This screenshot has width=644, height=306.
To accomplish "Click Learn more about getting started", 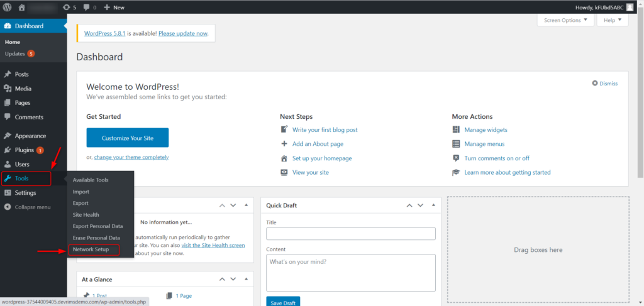I will click(x=508, y=172).
